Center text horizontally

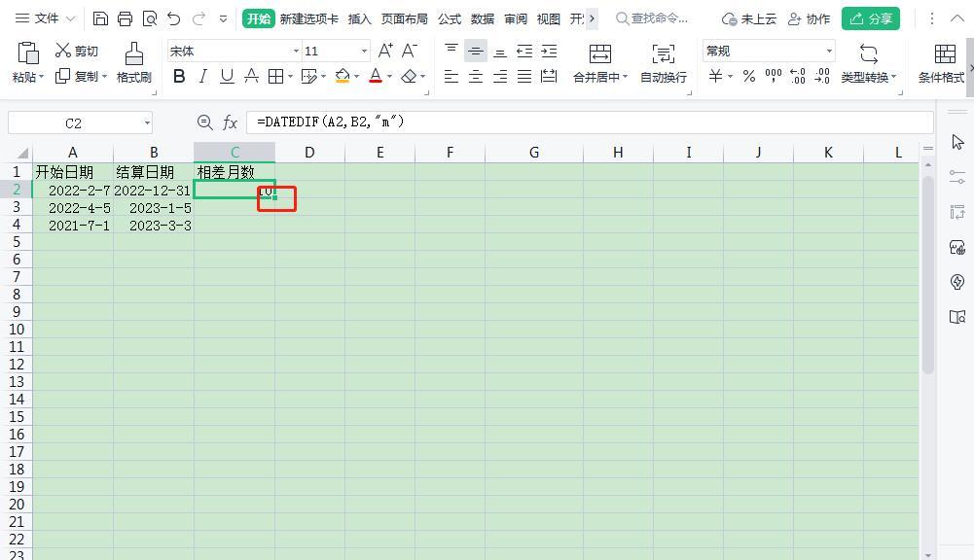pyautogui.click(x=476, y=77)
